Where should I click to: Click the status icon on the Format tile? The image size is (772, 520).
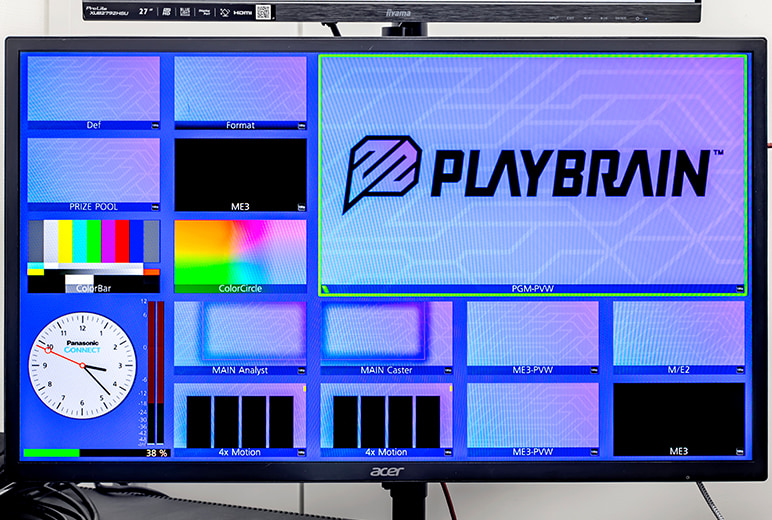click(x=301, y=126)
